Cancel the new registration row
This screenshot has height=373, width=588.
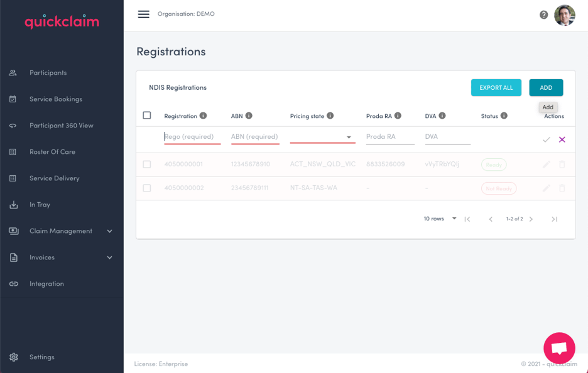562,139
